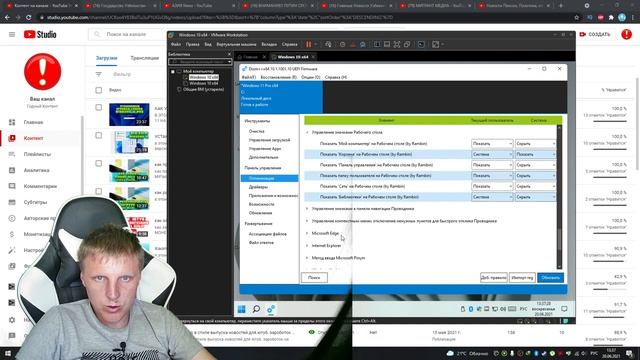Click VMware unity mode icon

point(407,44)
